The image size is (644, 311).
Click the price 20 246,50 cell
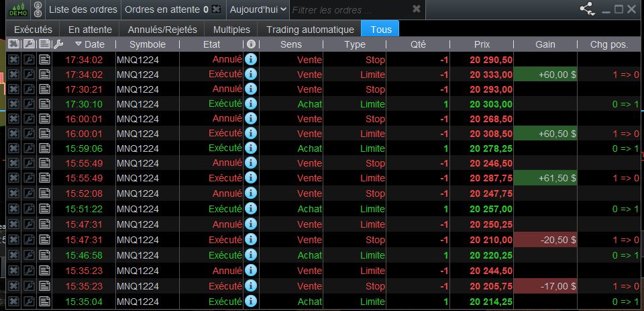(482, 163)
